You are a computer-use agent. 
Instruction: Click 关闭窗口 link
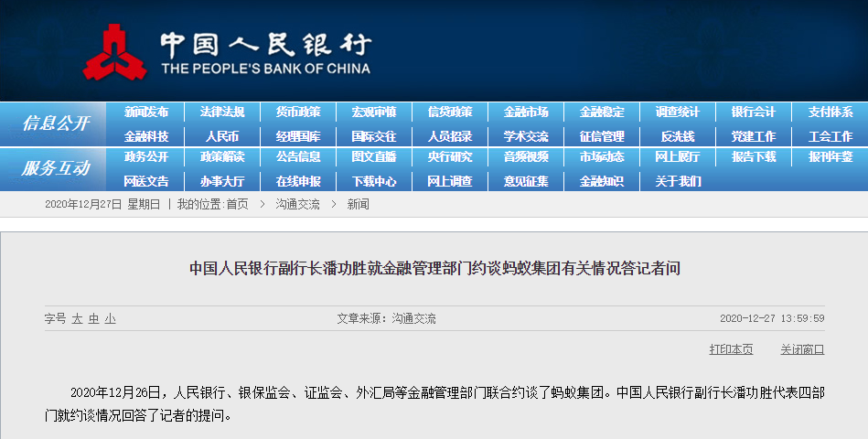coord(802,349)
